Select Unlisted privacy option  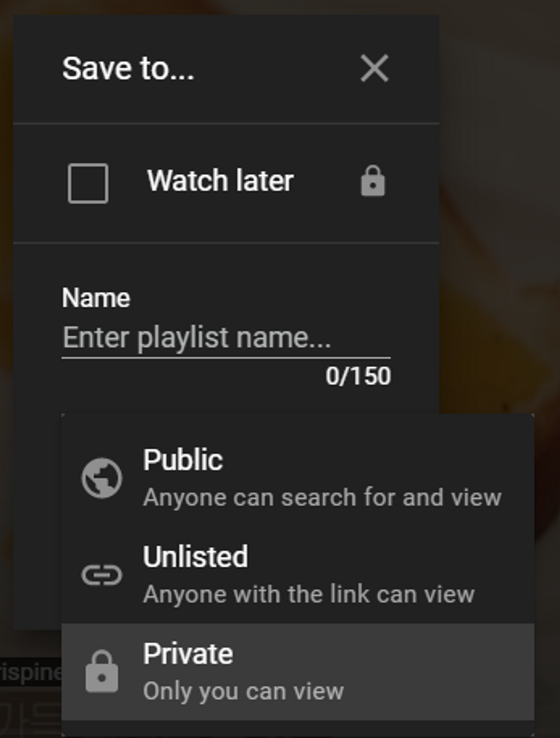point(298,575)
